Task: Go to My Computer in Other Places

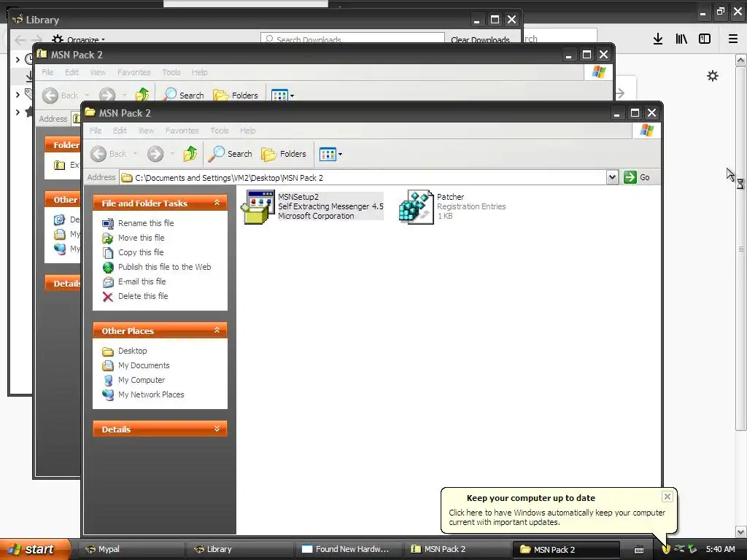Action: pos(142,380)
